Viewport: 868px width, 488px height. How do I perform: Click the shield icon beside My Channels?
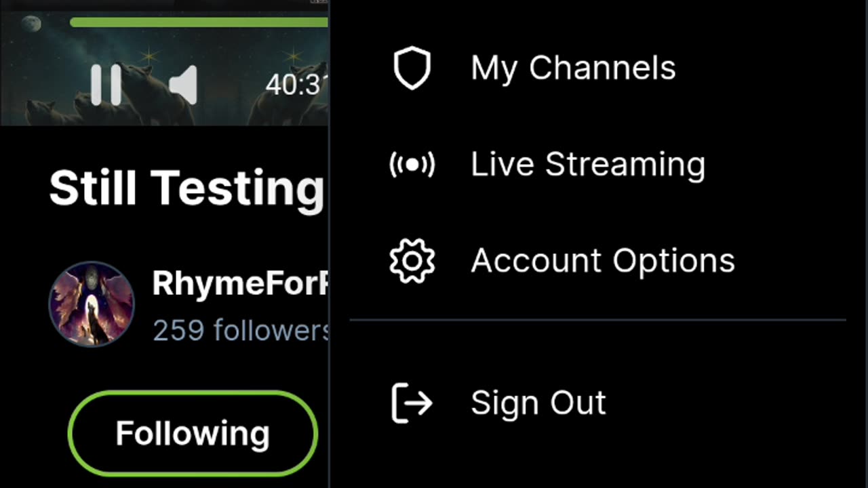pyautogui.click(x=412, y=68)
